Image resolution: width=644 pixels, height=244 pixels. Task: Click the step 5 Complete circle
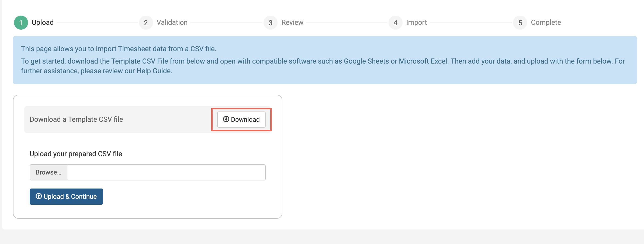coord(520,23)
